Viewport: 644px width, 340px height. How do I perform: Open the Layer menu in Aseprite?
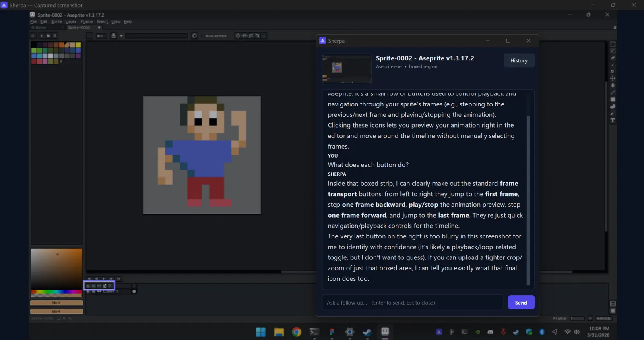tap(71, 22)
